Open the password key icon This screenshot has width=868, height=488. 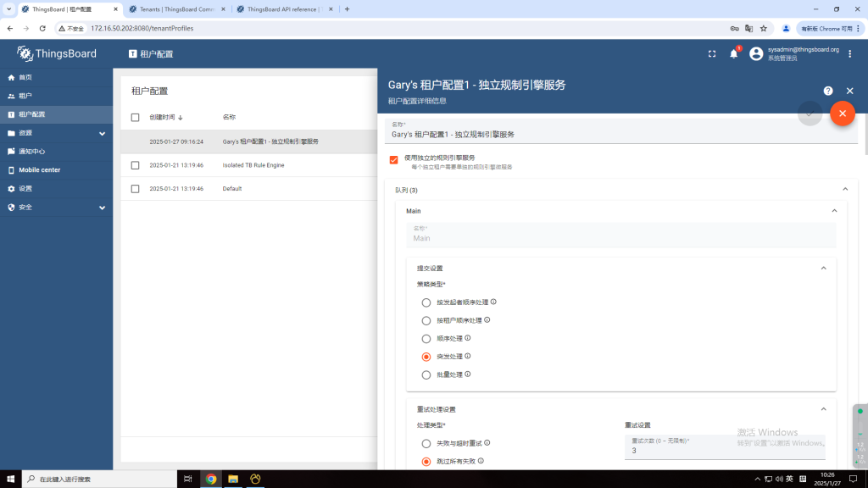point(735,28)
